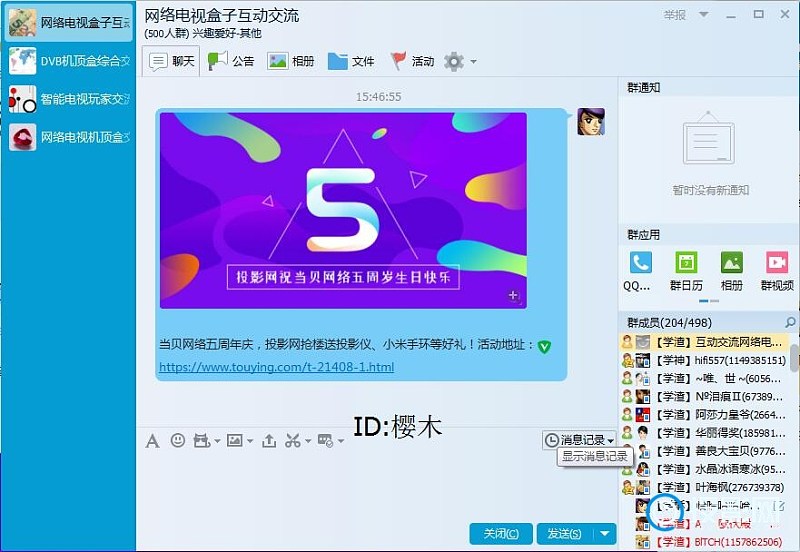800x552 pixels.
Task: Switch to the 相册 album tab
Action: point(290,61)
